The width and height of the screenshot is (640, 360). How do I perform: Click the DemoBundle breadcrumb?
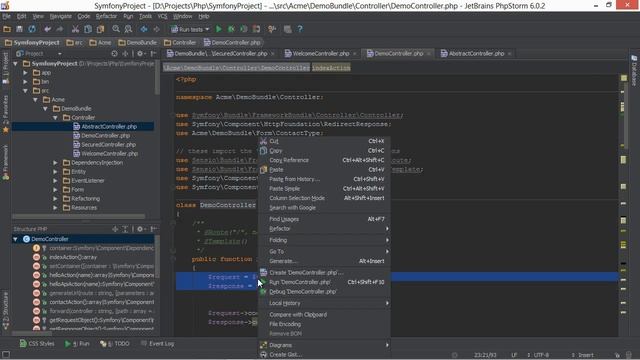[x=138, y=42]
